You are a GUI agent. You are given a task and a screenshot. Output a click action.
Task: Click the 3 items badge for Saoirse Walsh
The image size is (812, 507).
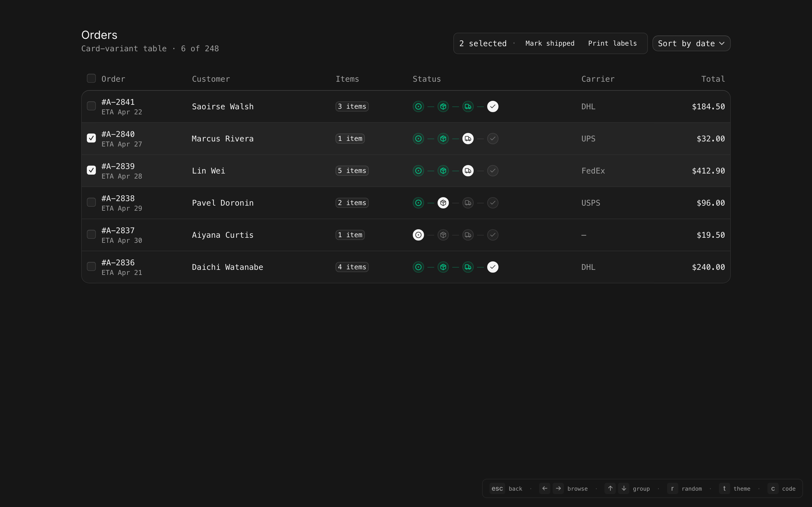[x=352, y=106]
